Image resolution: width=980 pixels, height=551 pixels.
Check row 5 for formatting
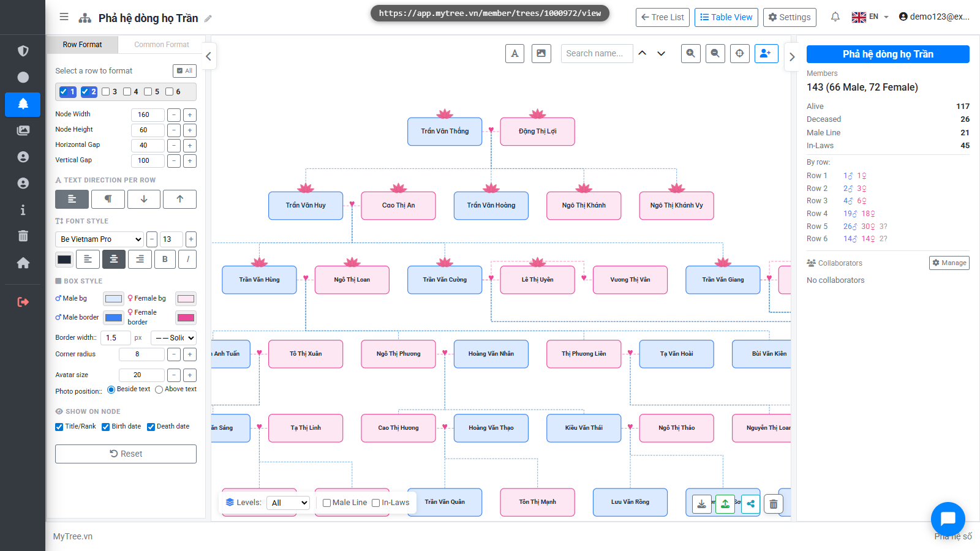[148, 92]
